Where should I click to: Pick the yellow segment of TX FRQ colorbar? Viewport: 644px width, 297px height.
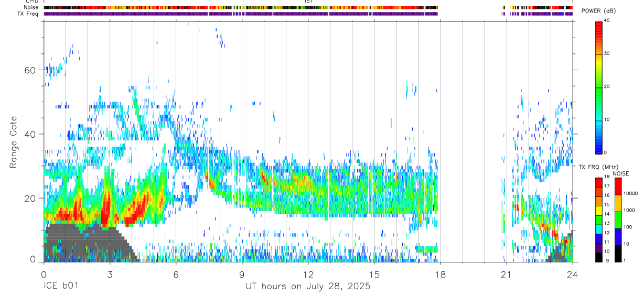pyautogui.click(x=599, y=210)
